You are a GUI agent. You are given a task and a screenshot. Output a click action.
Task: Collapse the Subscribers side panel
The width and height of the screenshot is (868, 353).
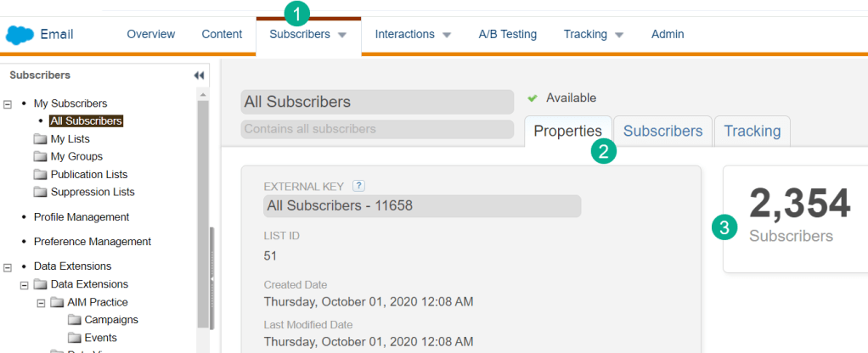tap(199, 76)
